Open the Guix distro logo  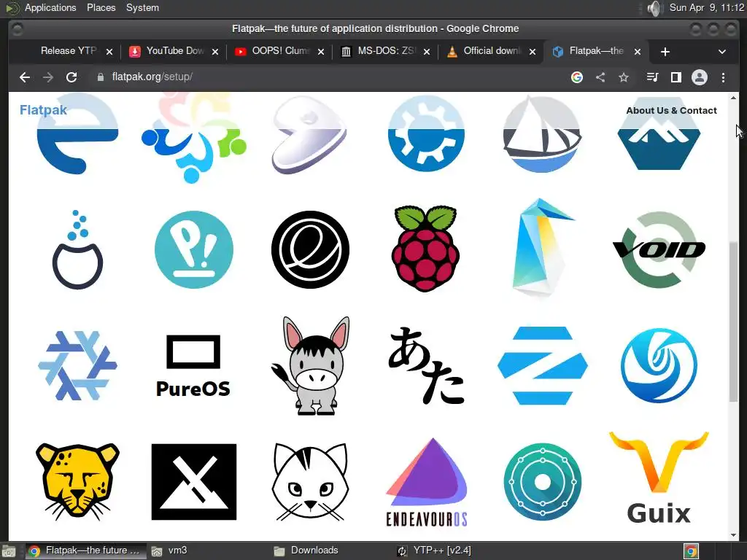click(659, 478)
